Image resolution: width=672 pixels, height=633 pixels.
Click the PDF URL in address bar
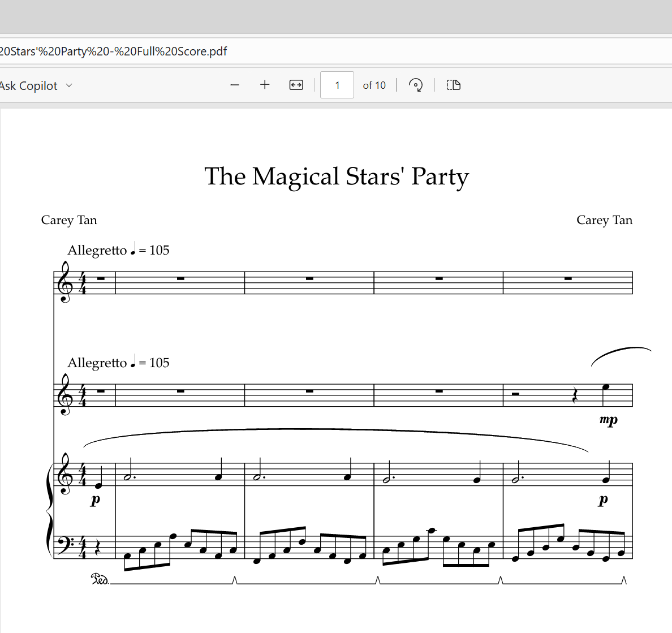coord(114,51)
